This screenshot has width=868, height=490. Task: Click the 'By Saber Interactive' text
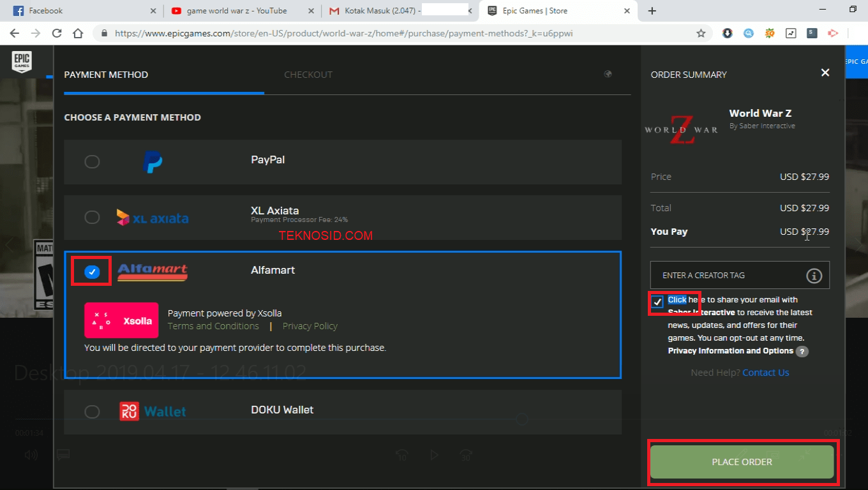point(762,126)
